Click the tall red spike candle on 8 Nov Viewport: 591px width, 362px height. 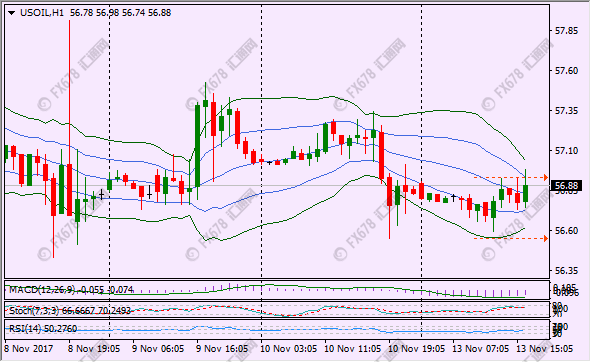pos(69,189)
